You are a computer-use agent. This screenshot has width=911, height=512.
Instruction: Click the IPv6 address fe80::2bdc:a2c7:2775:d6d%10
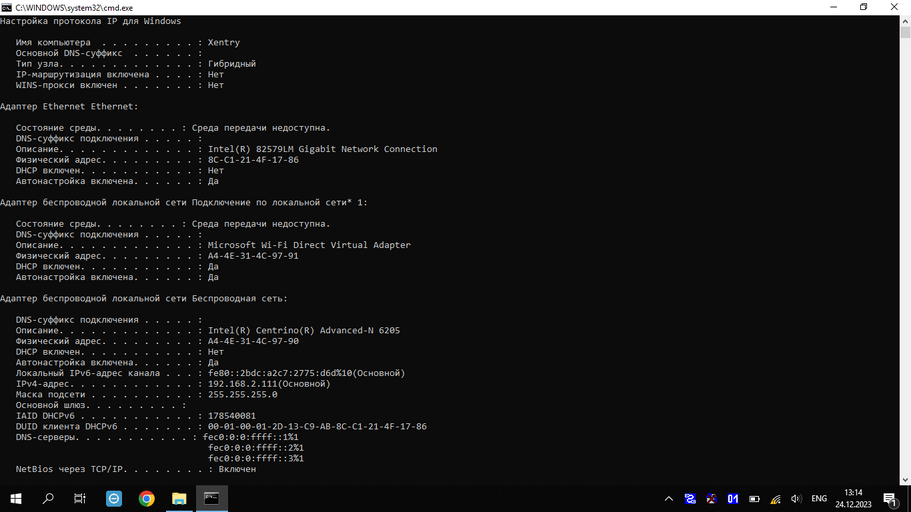tap(280, 373)
